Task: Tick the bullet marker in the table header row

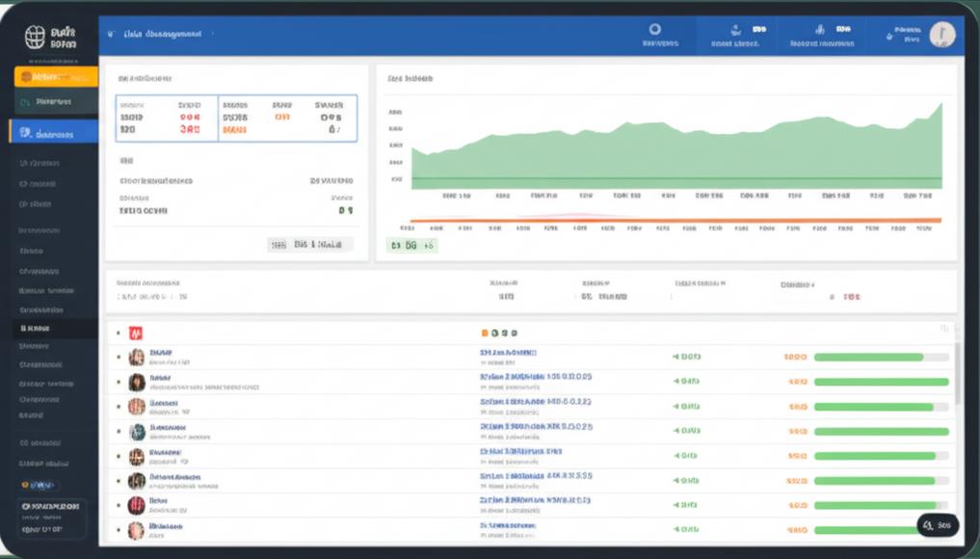Action: pyautogui.click(x=119, y=333)
